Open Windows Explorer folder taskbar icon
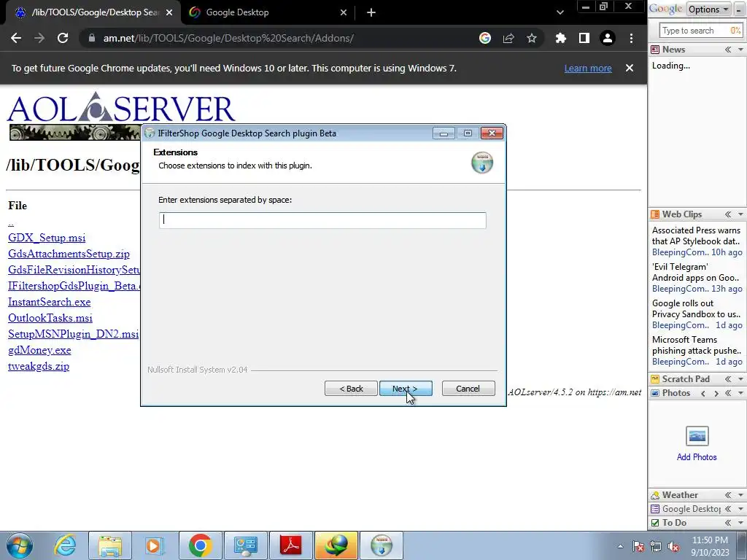The width and height of the screenshot is (747, 560). (x=110, y=545)
